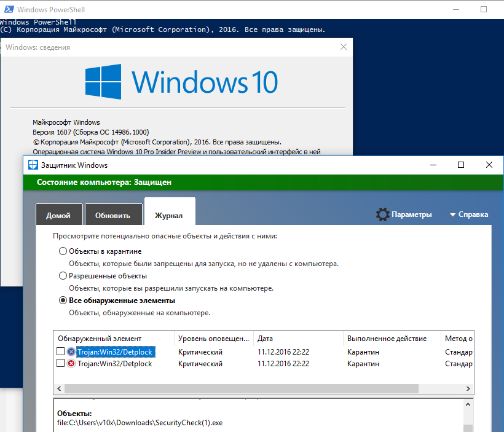Select the Объекты в карантине radio button
The image size is (504, 432).
[63, 251]
